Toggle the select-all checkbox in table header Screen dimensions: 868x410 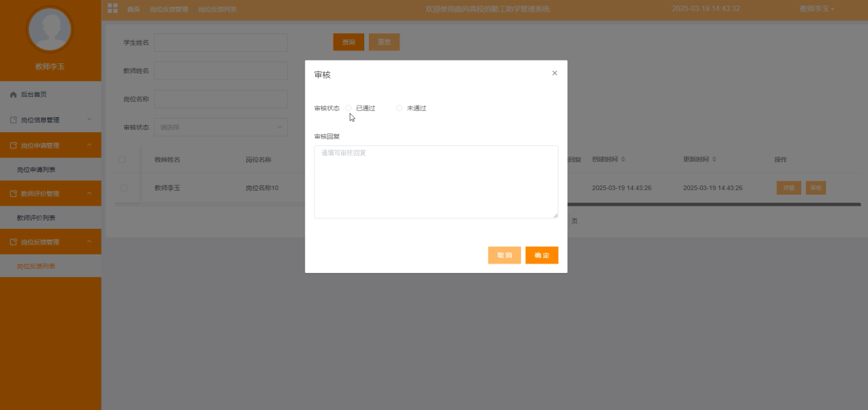pyautogui.click(x=123, y=159)
